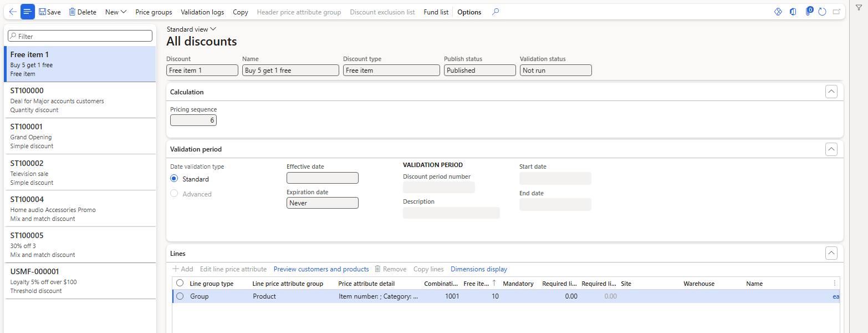Select ST100004 Home audio Accessories Promo

tap(80, 209)
